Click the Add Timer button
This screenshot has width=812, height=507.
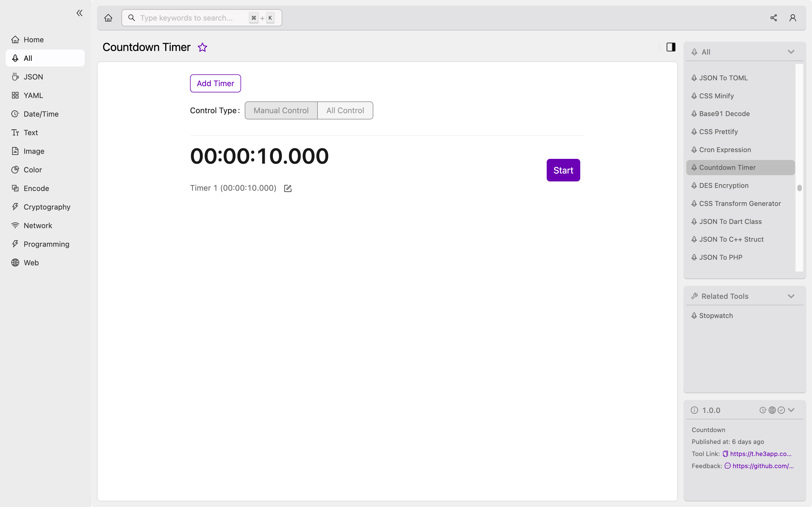tap(215, 83)
